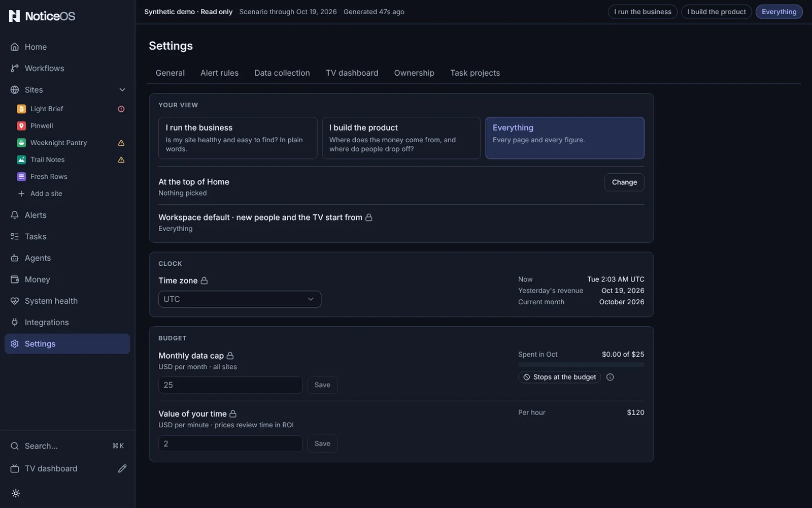Click the Monthly data cap input field

point(230,385)
